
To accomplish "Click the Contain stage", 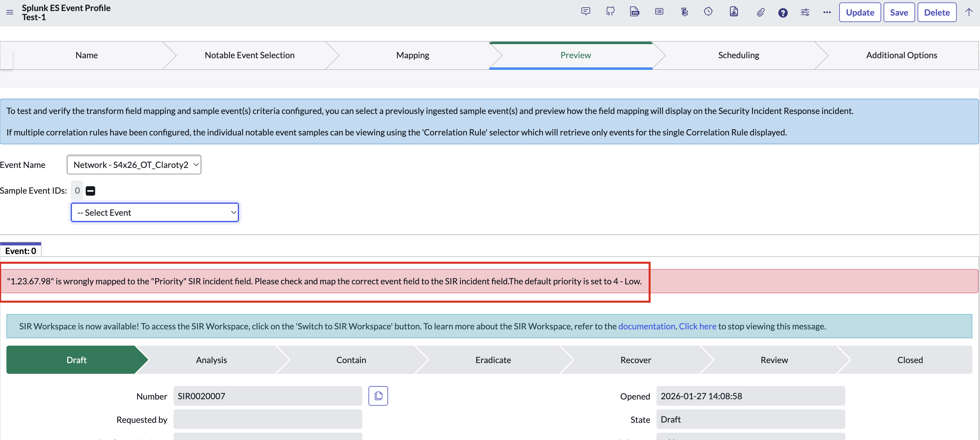I will pyautogui.click(x=351, y=360).
